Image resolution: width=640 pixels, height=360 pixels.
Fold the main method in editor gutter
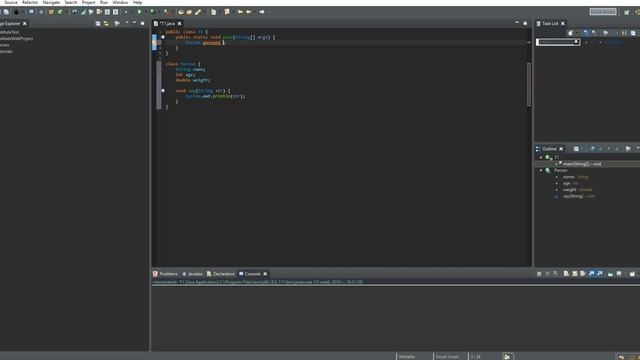click(x=162, y=37)
